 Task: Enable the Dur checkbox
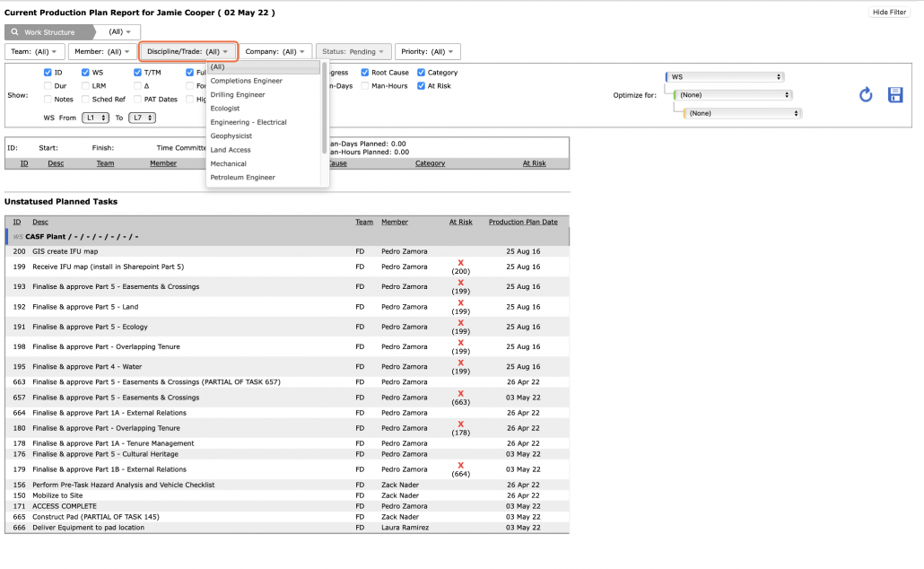(x=48, y=86)
